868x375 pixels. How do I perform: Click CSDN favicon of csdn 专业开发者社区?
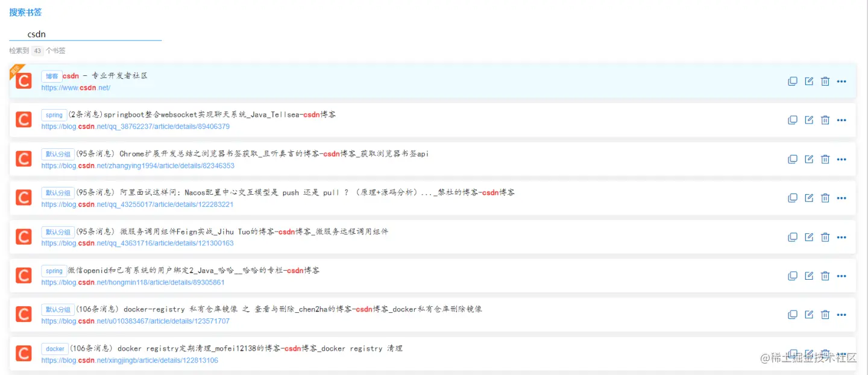coord(24,81)
